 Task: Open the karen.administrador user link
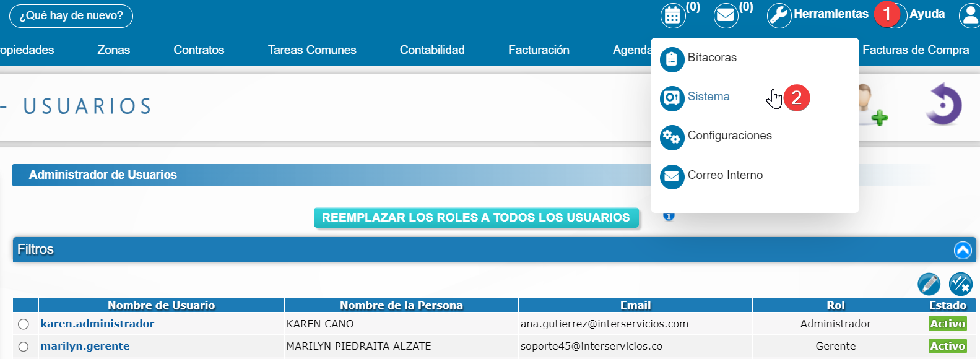(x=97, y=324)
